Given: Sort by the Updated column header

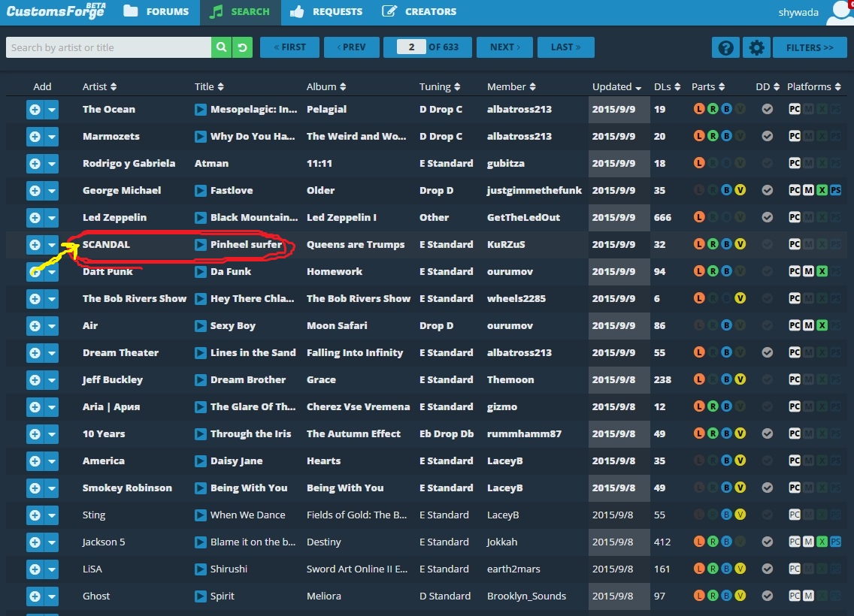Looking at the screenshot, I should point(616,86).
